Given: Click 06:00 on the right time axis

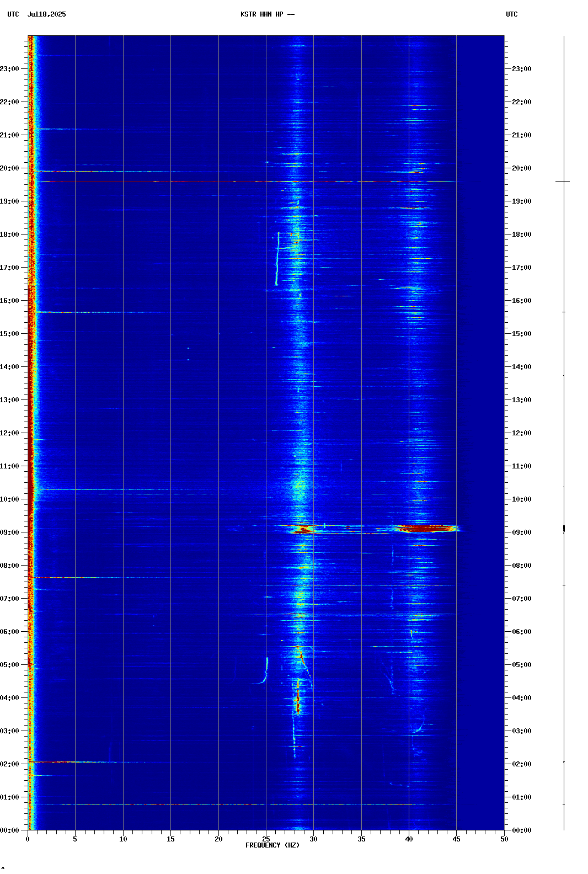Looking at the screenshot, I should [x=522, y=632].
